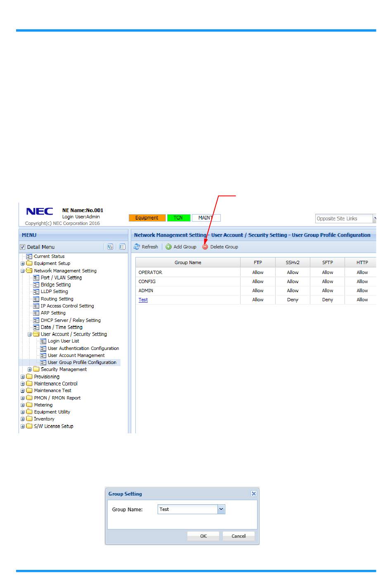392x586 pixels.
Task: Open IP Access Control Setting
Action: [67, 306]
